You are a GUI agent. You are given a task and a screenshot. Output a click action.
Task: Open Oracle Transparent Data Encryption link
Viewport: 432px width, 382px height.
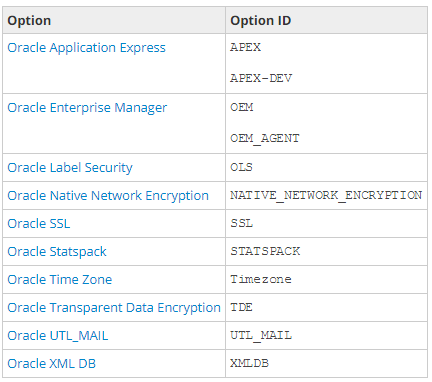coord(114,308)
